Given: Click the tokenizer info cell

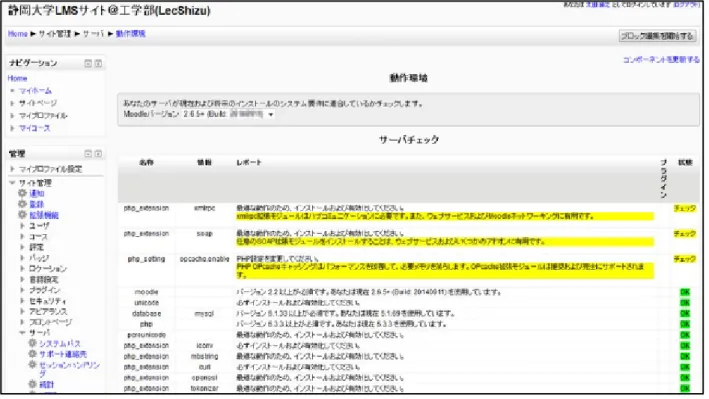Looking at the screenshot, I should [x=204, y=389].
